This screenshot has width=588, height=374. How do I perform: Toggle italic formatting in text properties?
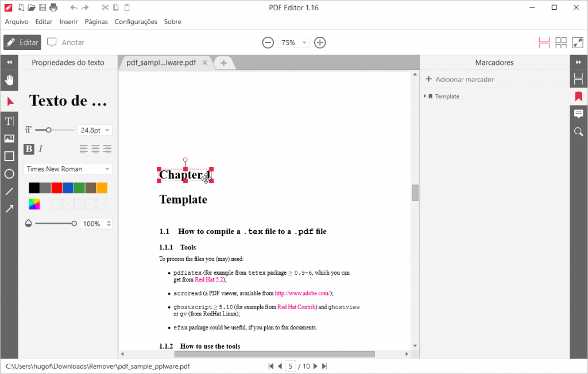[x=41, y=149]
